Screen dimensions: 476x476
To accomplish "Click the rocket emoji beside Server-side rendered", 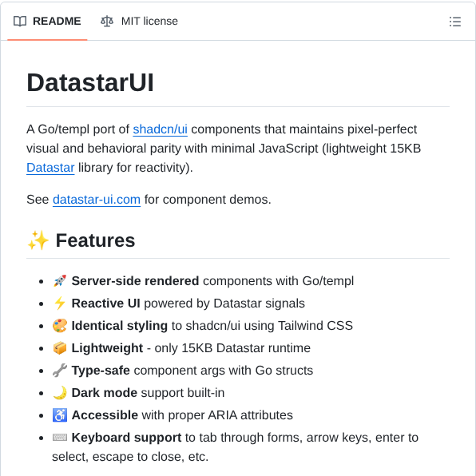I will point(60,281).
